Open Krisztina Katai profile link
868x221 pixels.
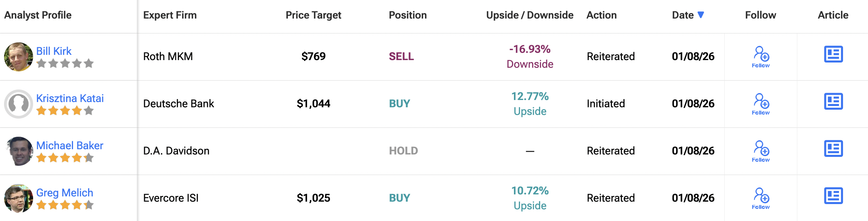(x=70, y=98)
